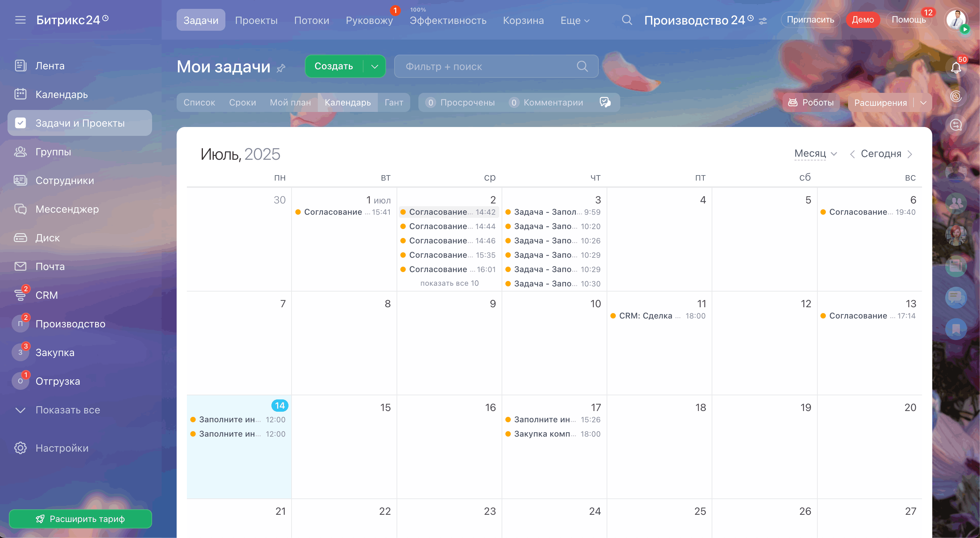Viewport: 980px width, 538px height.
Task: Pin the Мои задачи page
Action: pos(281,68)
